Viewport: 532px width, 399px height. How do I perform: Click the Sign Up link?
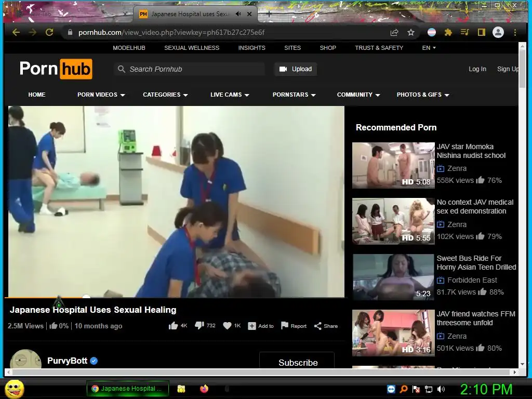point(508,69)
